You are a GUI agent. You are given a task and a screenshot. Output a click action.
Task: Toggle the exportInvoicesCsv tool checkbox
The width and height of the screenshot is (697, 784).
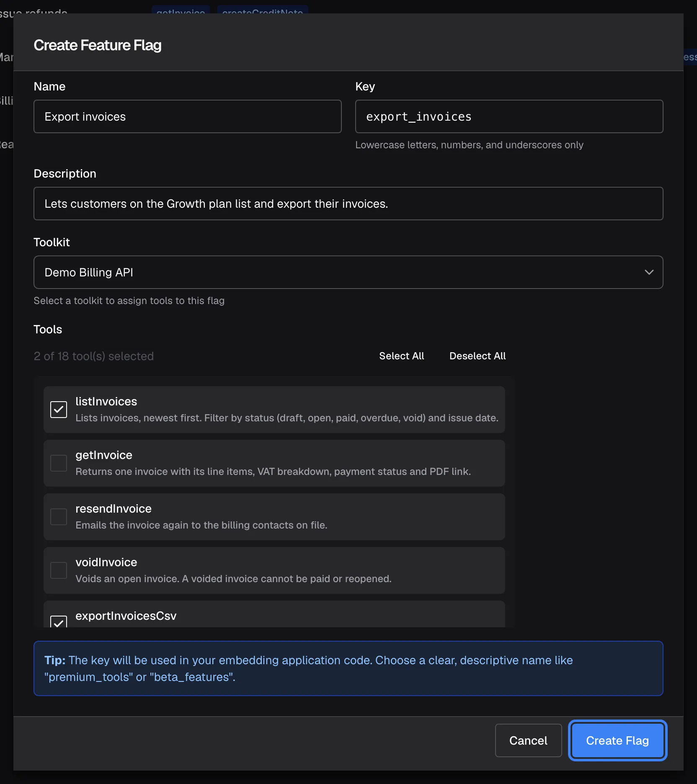[59, 622]
